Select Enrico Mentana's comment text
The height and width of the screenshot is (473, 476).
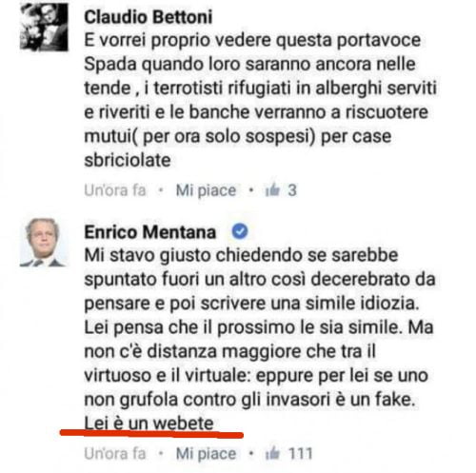(x=260, y=339)
